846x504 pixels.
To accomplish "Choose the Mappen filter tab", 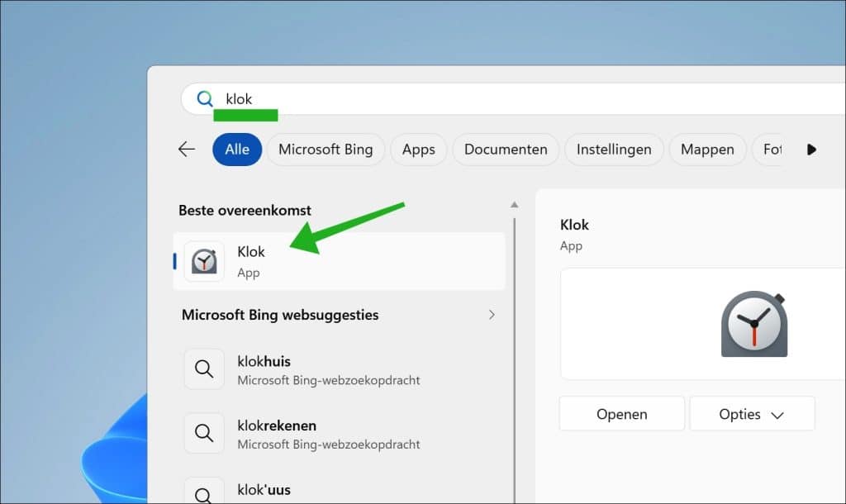I will 707,149.
